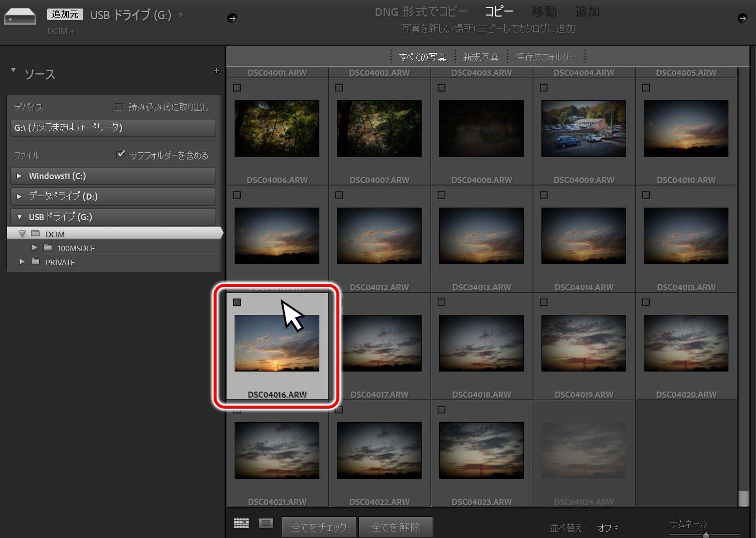Click the 全てをチェック button
The height and width of the screenshot is (538, 756).
point(319,527)
